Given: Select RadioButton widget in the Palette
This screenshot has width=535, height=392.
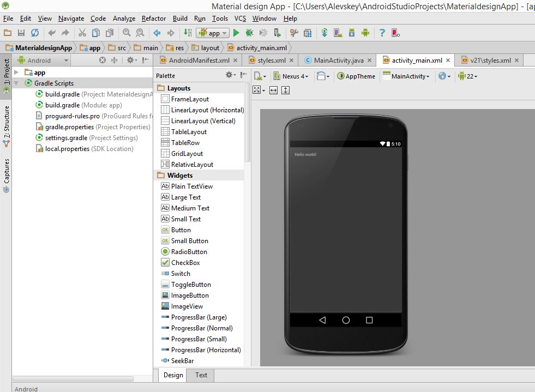Looking at the screenshot, I should [189, 252].
